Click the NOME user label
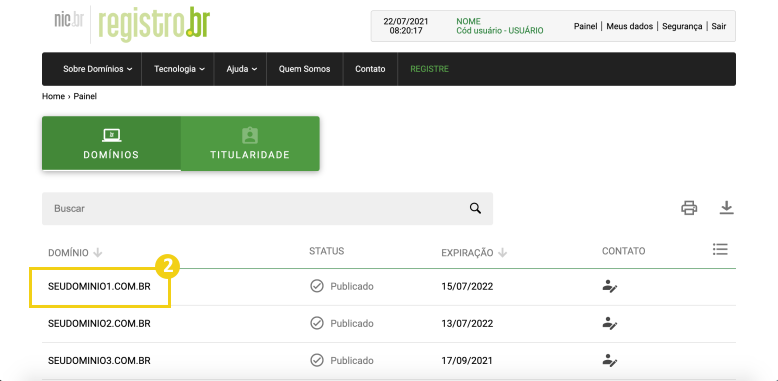Screen dimensions: 778x381 click(468, 22)
